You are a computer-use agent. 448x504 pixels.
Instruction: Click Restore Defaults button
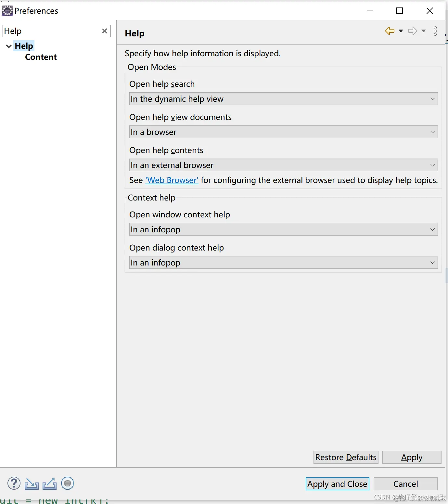pyautogui.click(x=346, y=457)
